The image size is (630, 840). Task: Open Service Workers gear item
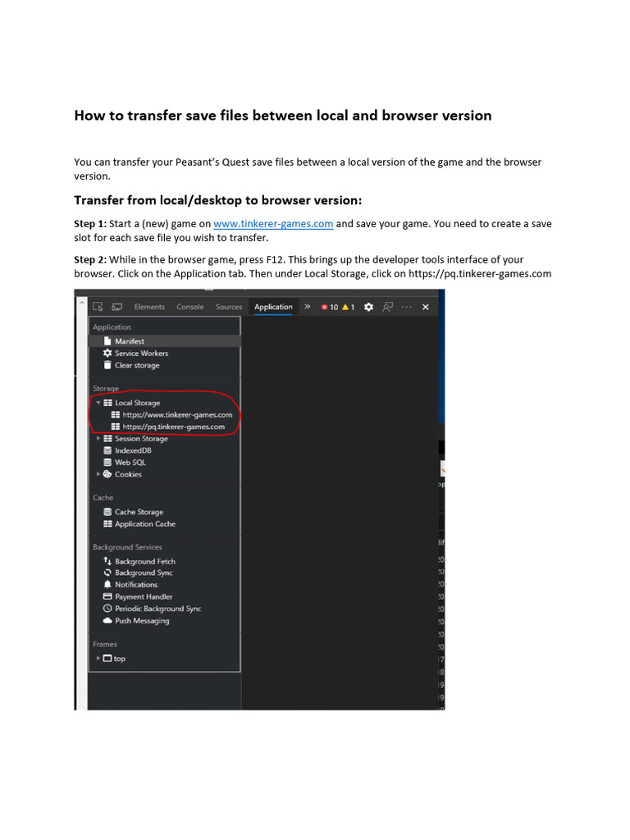coord(135,353)
